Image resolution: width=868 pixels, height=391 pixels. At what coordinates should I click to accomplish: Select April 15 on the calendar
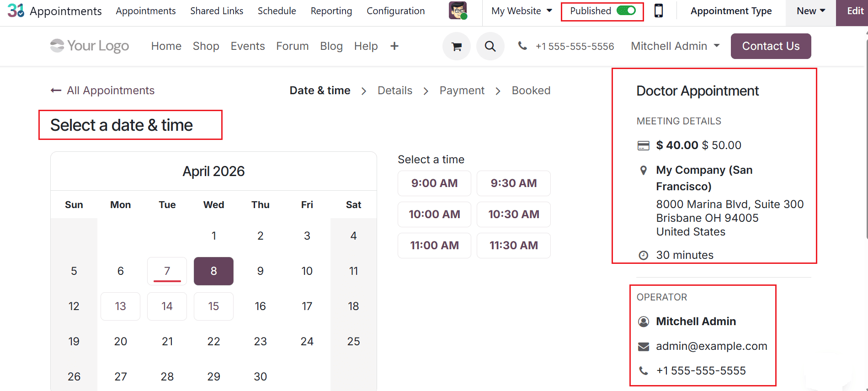pyautogui.click(x=213, y=306)
